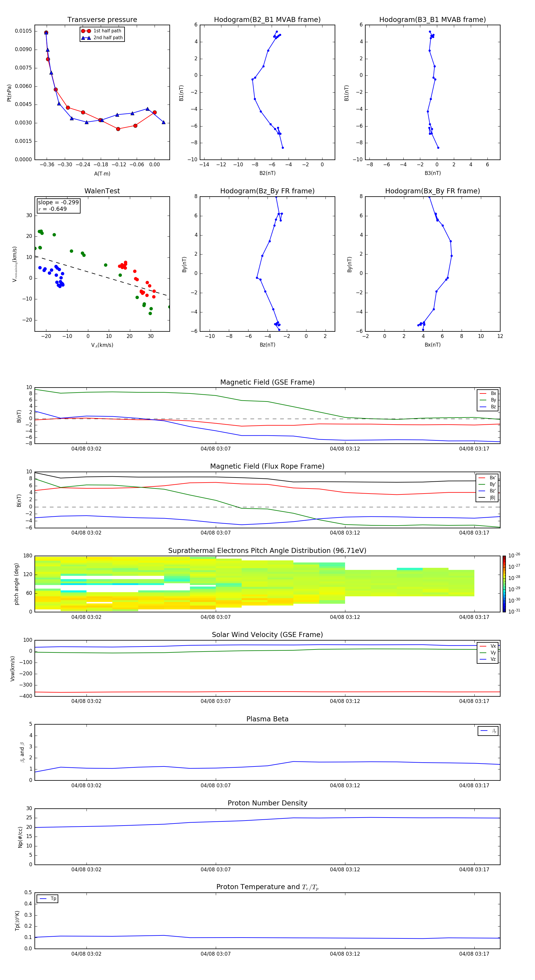Click the 'Hodogram(B3_B1 MVAB frame)' title
The image size is (535, 980).
(432, 20)
